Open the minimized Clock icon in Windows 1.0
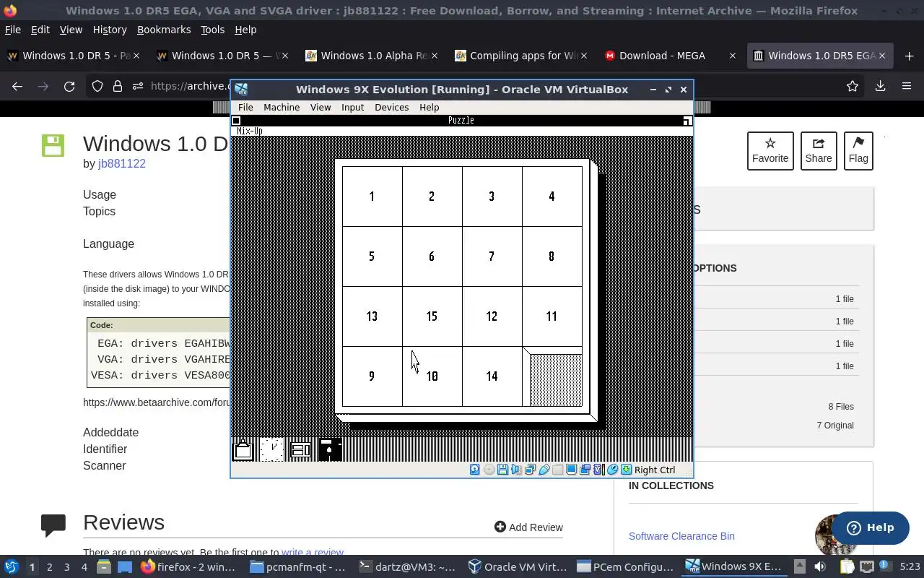 point(271,449)
